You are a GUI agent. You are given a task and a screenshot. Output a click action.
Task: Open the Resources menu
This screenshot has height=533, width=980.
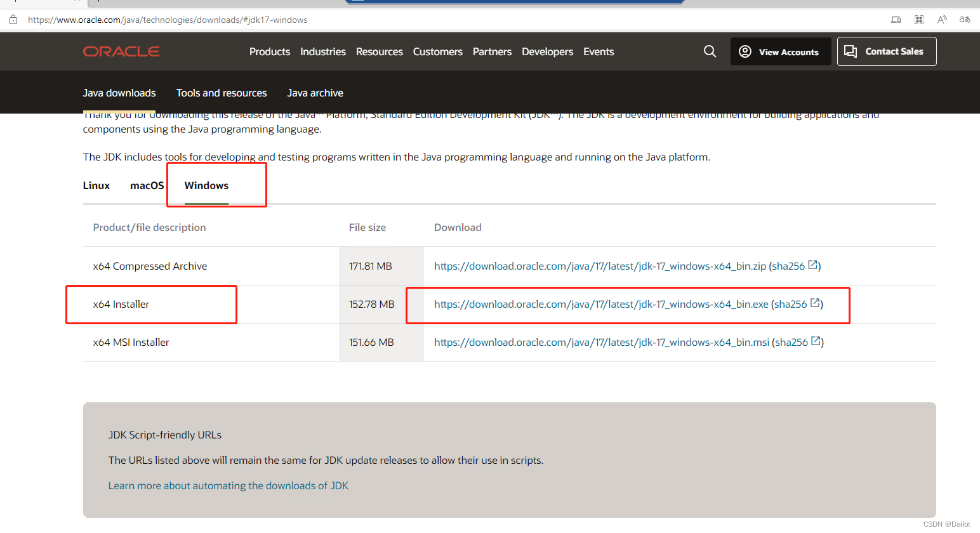point(380,51)
